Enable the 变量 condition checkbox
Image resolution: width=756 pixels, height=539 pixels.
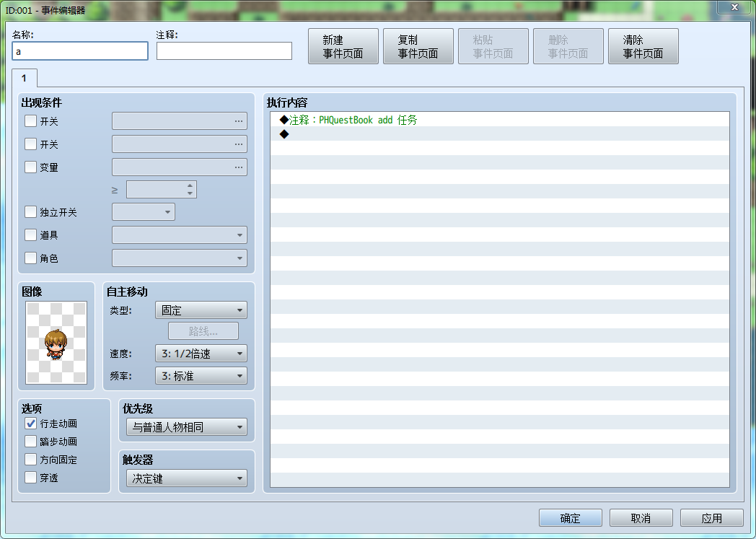(x=30, y=167)
